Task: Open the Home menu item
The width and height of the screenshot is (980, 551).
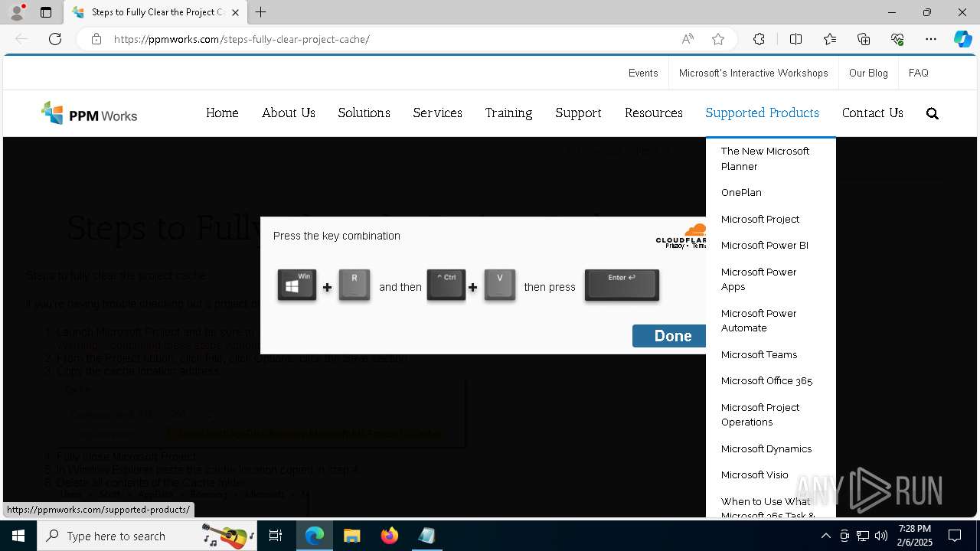Action: (222, 113)
